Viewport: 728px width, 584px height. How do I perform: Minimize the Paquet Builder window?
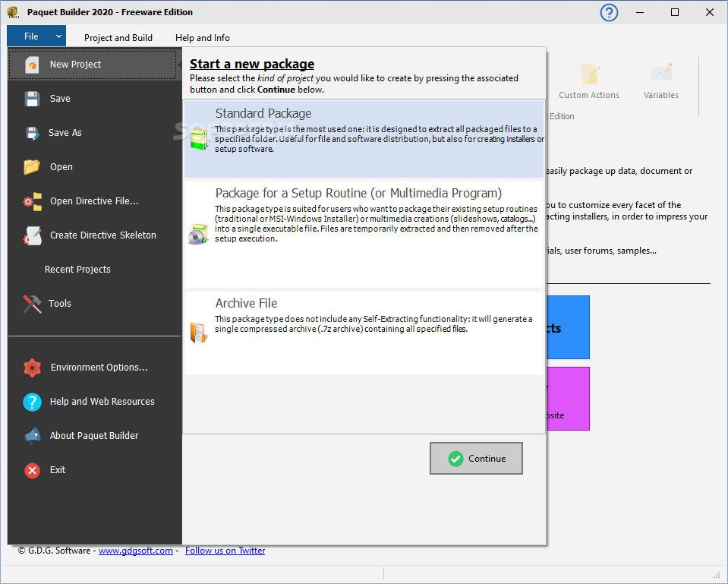coord(640,13)
